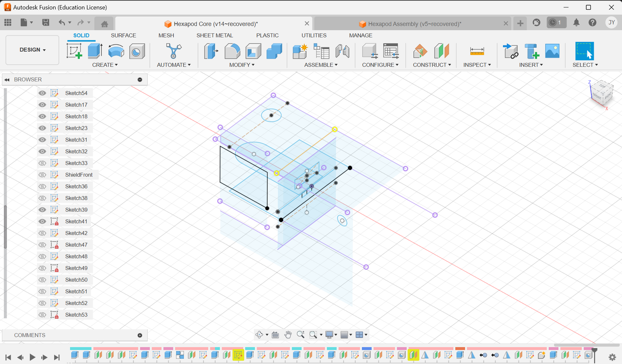
Task: Insert a Canvas image
Action: pos(552,51)
